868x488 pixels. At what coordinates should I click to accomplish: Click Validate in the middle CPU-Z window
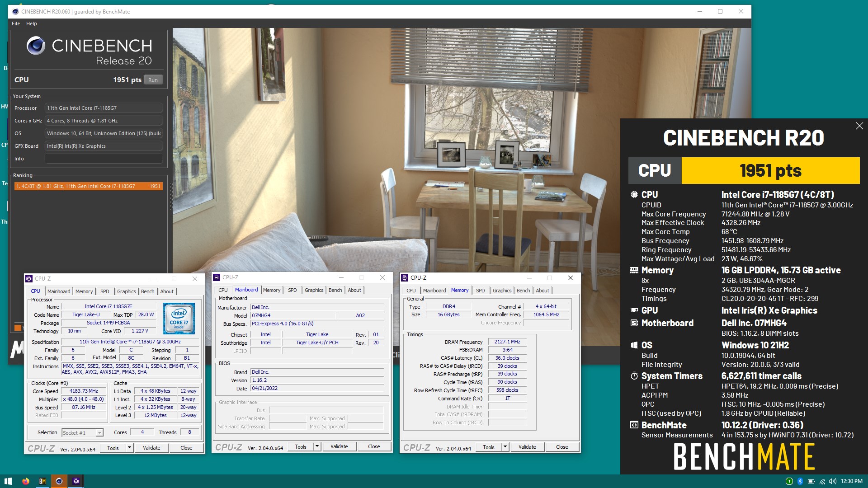pyautogui.click(x=339, y=446)
